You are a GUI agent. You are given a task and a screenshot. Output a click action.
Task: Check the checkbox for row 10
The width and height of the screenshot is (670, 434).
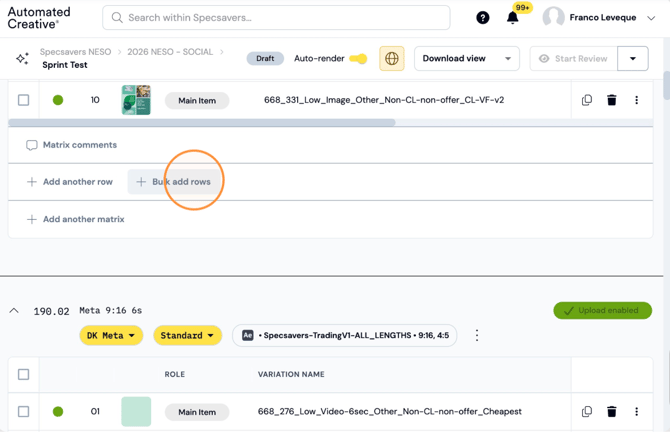tap(24, 100)
